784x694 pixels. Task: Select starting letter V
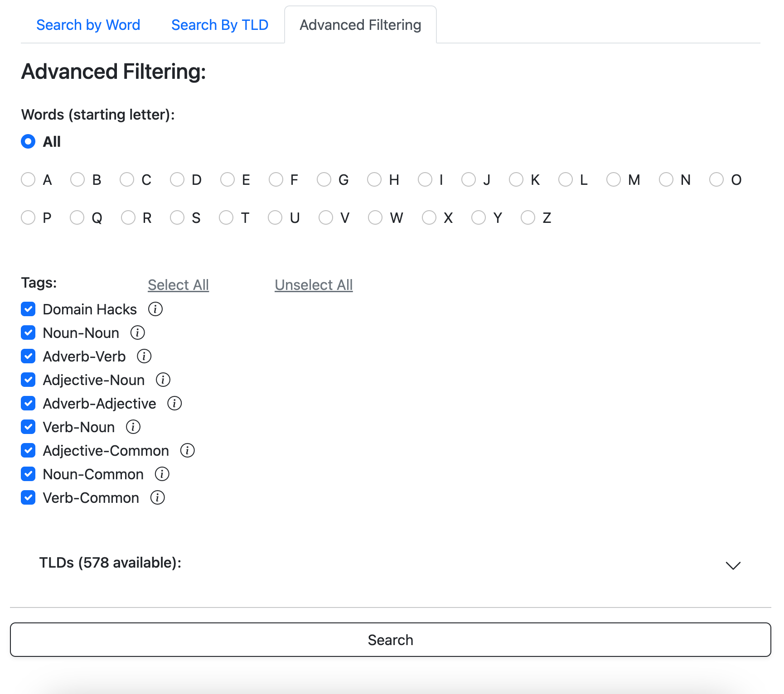point(326,218)
